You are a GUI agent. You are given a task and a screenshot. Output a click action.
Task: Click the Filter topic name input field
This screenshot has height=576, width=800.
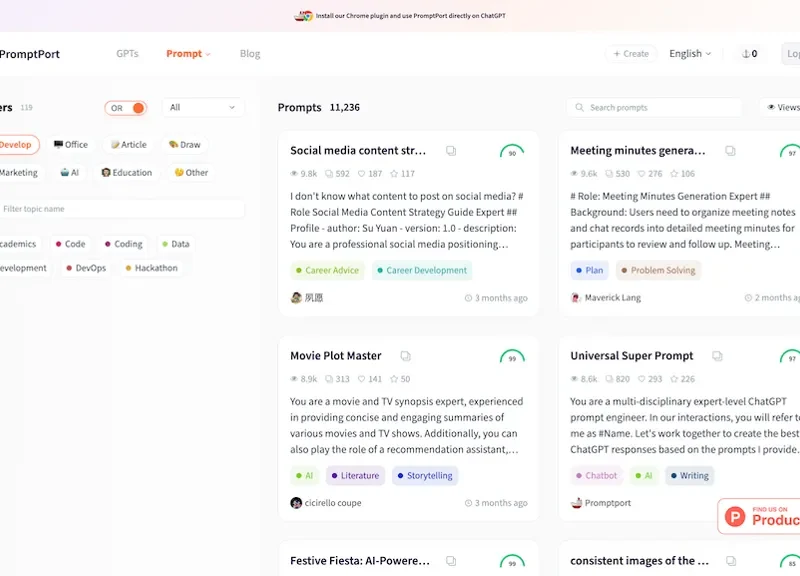(x=120, y=207)
